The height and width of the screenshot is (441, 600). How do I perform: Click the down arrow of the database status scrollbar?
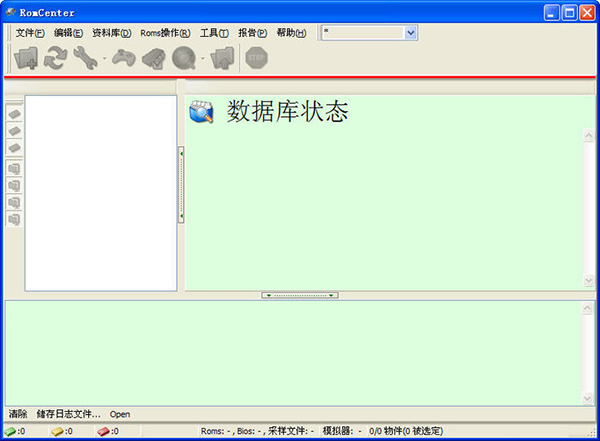point(589,281)
